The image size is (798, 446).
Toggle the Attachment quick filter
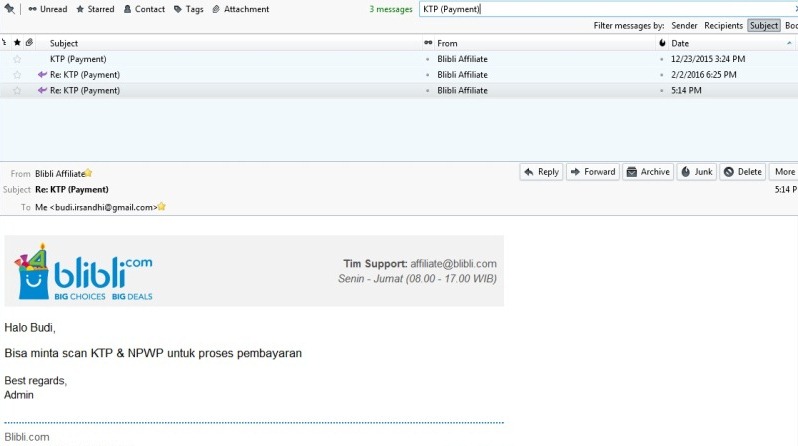(241, 9)
